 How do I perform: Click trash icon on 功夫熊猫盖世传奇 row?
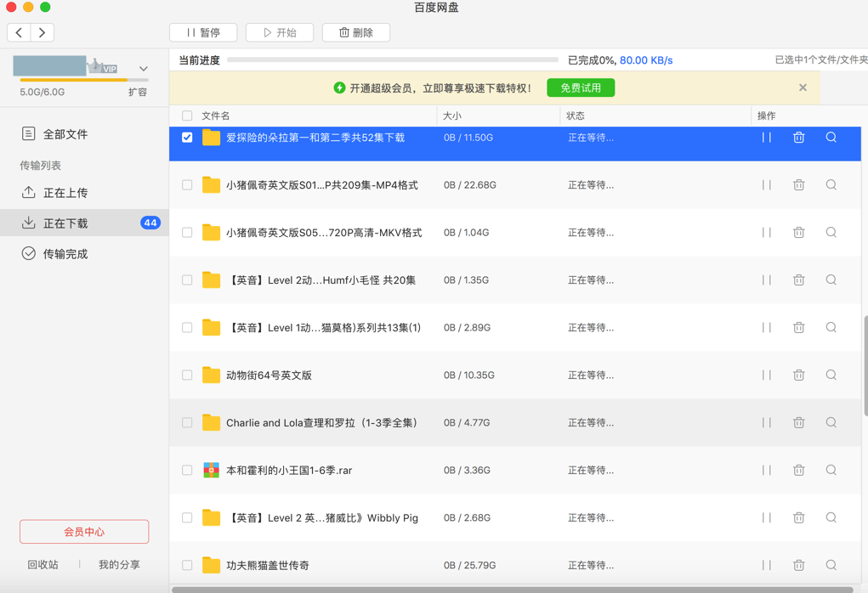799,565
